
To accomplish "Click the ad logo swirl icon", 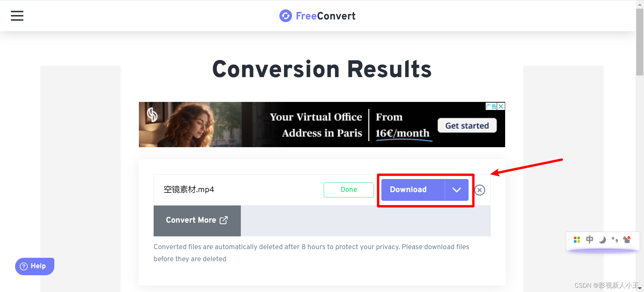I will 152,115.
